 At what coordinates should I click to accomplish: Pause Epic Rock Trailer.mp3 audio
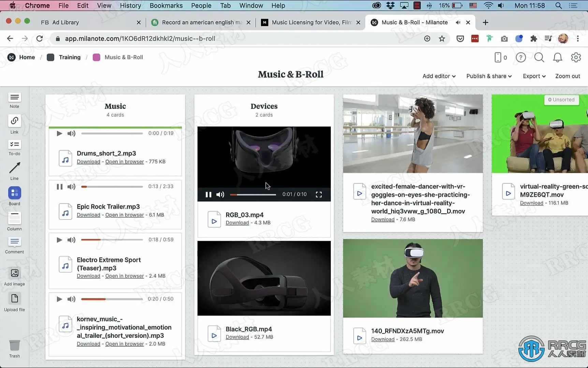pyautogui.click(x=59, y=187)
